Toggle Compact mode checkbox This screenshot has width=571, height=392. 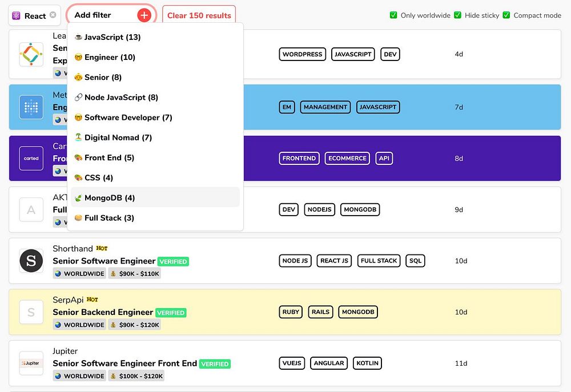coord(506,15)
